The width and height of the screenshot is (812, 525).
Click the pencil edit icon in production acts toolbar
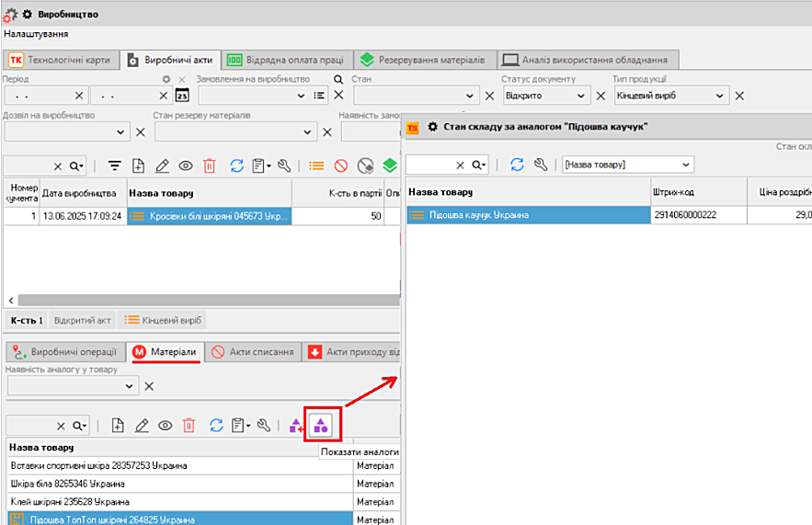pyautogui.click(x=163, y=165)
